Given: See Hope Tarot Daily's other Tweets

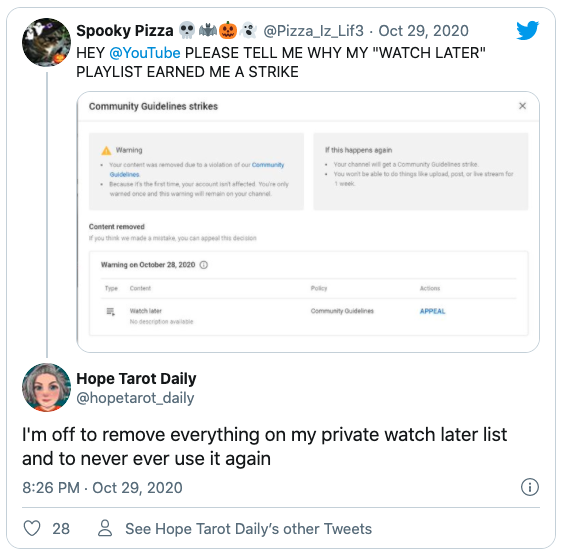Looking at the screenshot, I should 249,529.
